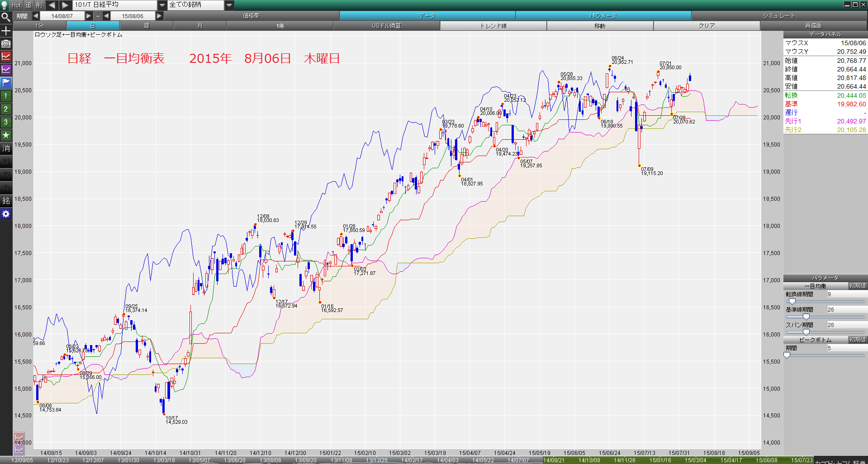
Task: Select the crosshair plus tool
Action: (x=6, y=31)
